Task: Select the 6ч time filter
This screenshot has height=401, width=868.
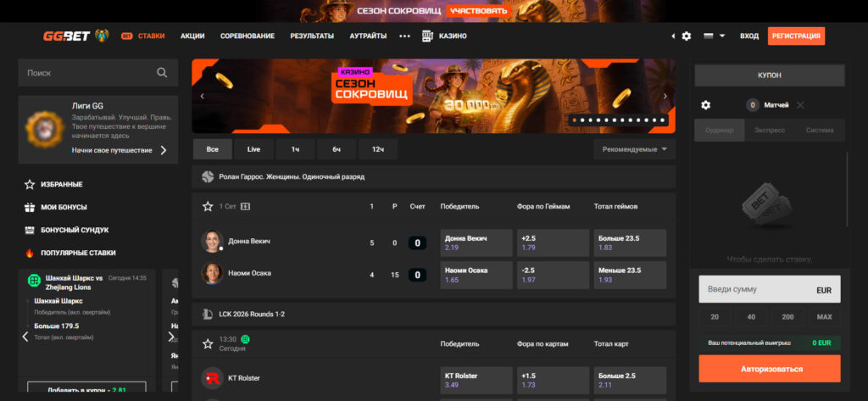Action: [x=337, y=149]
